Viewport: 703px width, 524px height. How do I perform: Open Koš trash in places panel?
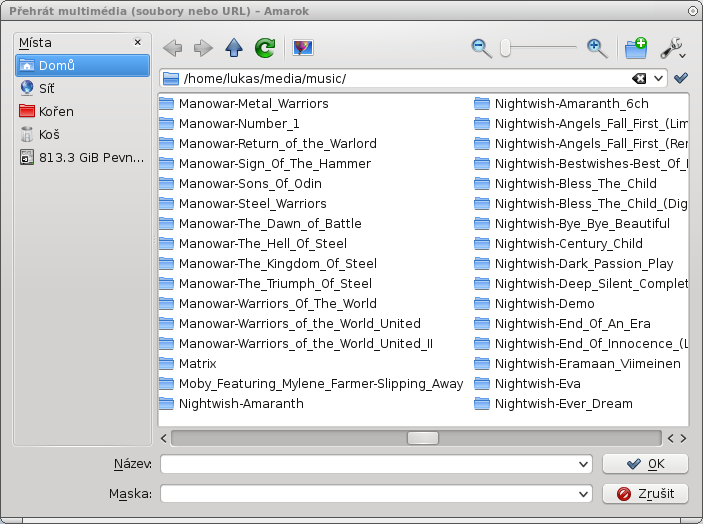click(82, 134)
